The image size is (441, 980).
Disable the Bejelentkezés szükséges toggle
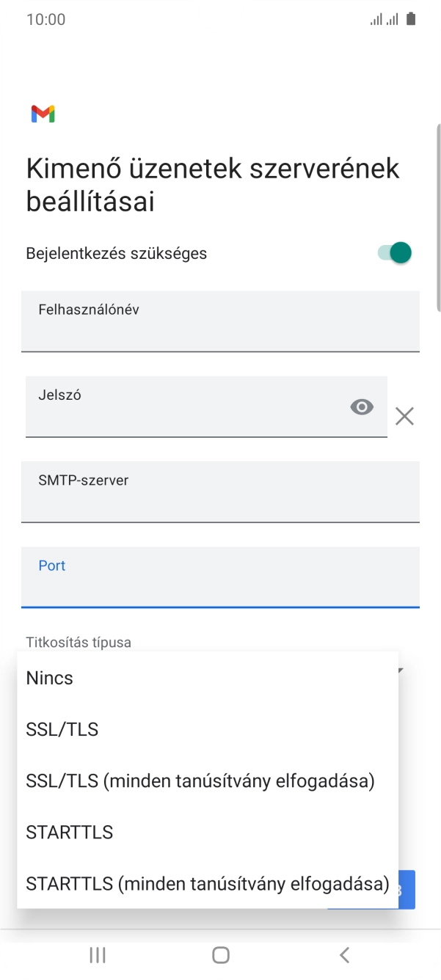click(x=393, y=252)
